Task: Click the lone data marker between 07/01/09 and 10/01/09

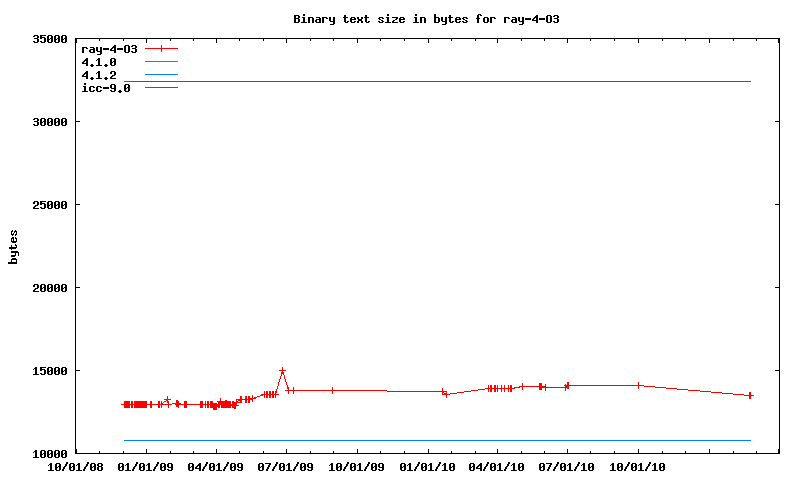Action: (332, 390)
